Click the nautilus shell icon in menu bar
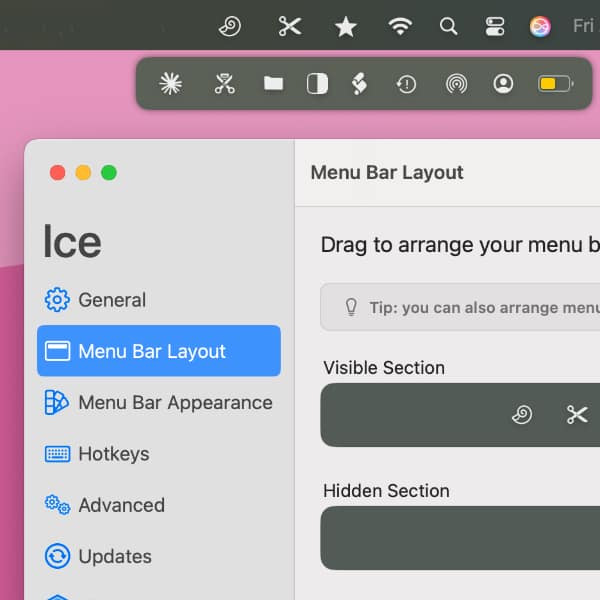Screen dimensions: 600x600 coord(229,27)
